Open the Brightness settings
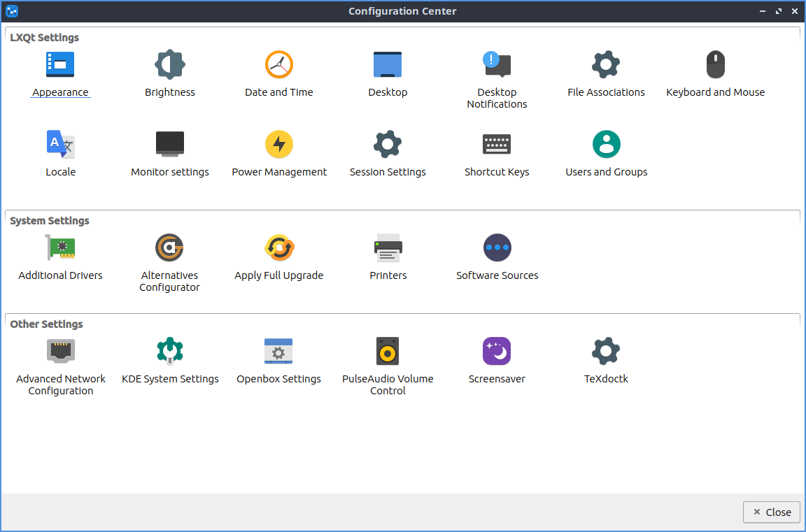 click(170, 65)
